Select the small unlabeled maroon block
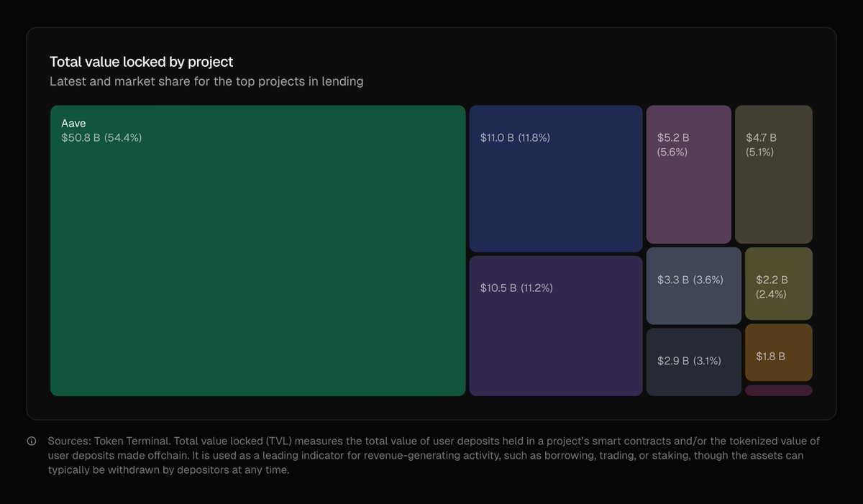Image resolution: width=863 pixels, height=504 pixels. 779,390
